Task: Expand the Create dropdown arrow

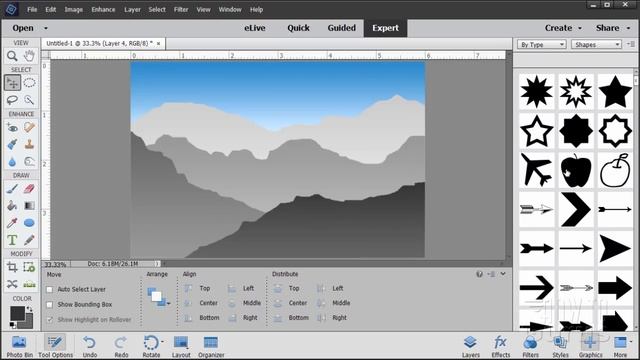Action: 580,28
